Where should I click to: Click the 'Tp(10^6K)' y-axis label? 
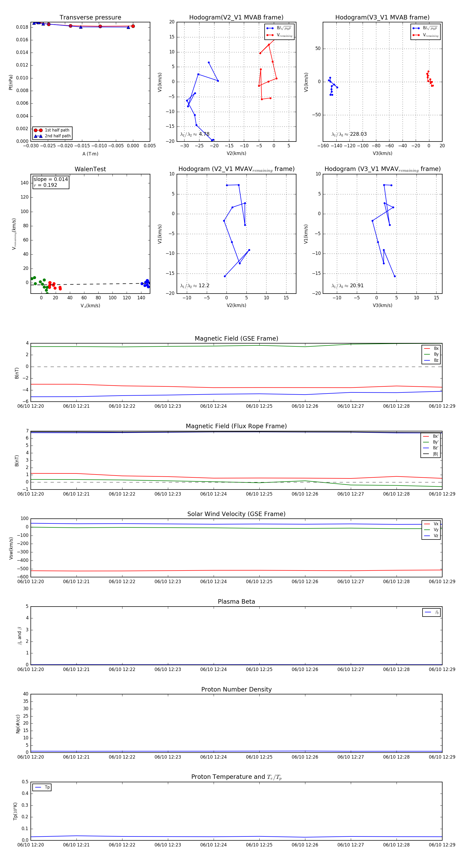[15, 811]
